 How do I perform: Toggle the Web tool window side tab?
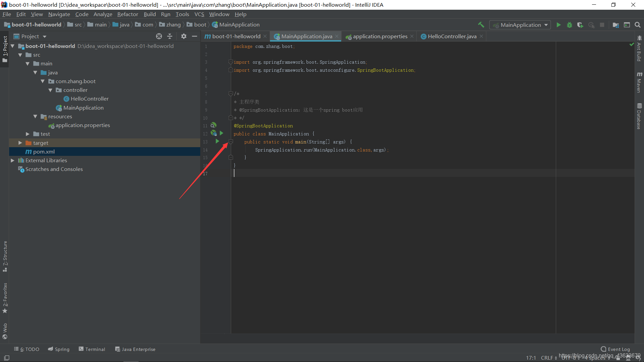click(5, 331)
